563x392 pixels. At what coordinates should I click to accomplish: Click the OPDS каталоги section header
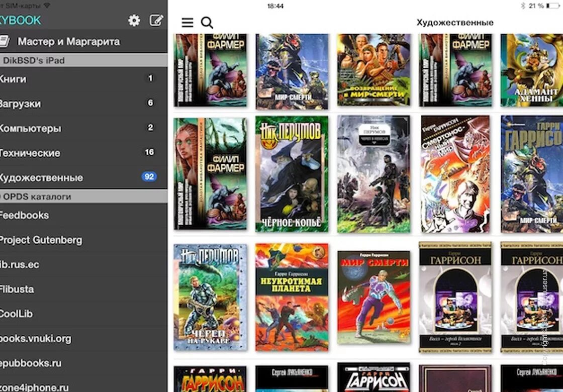point(83,197)
